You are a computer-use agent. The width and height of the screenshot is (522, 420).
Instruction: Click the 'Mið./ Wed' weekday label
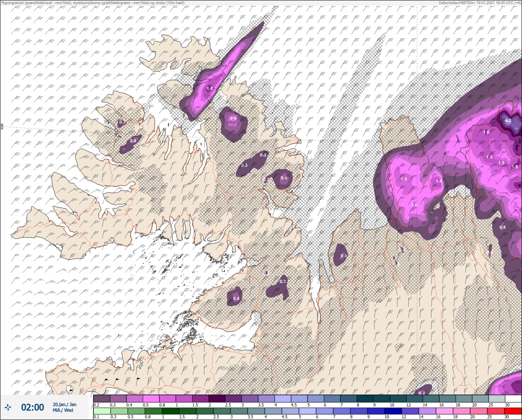[x=63, y=410]
